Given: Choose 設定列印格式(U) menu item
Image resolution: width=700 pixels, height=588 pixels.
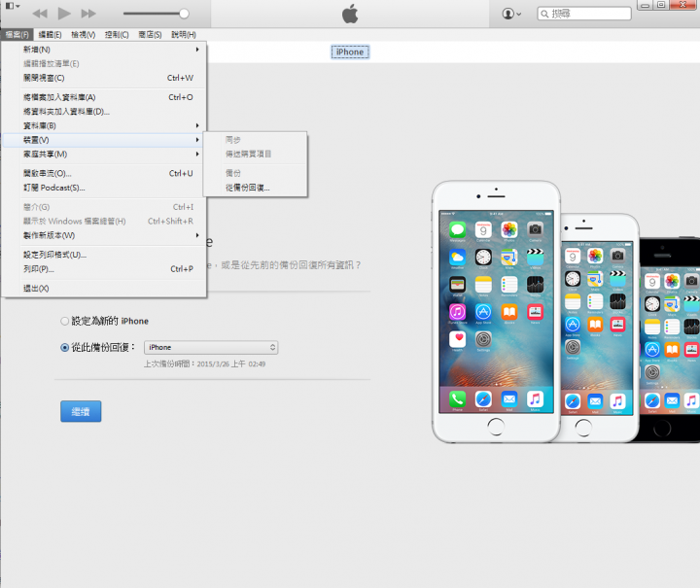Looking at the screenshot, I should (x=104, y=255).
